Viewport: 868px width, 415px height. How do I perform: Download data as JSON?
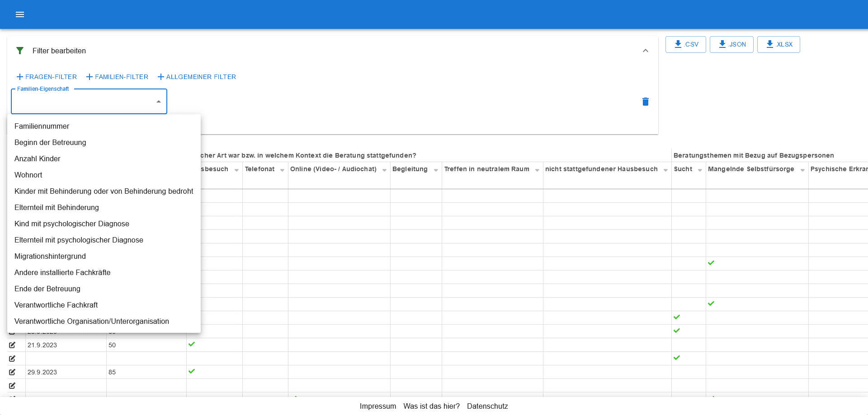(x=731, y=44)
